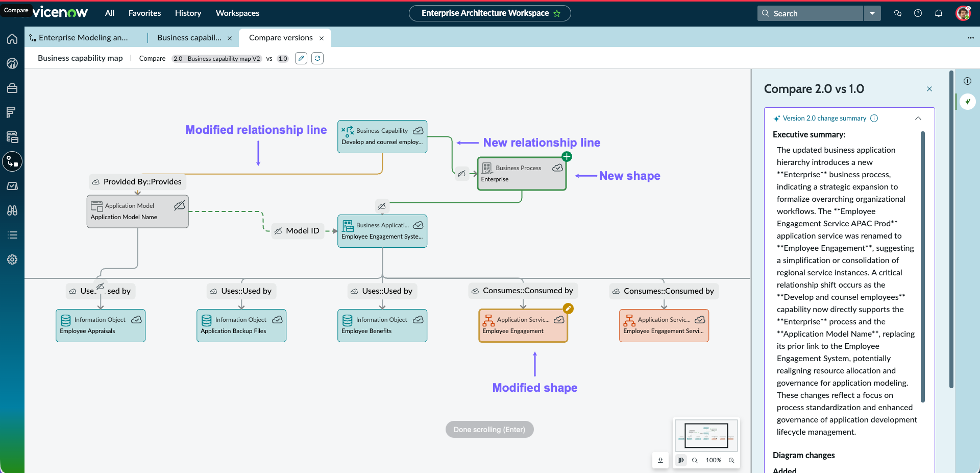Toggle hidden-eye icon left of Enterprise process
The width and height of the screenshot is (980, 473).
coord(461,174)
